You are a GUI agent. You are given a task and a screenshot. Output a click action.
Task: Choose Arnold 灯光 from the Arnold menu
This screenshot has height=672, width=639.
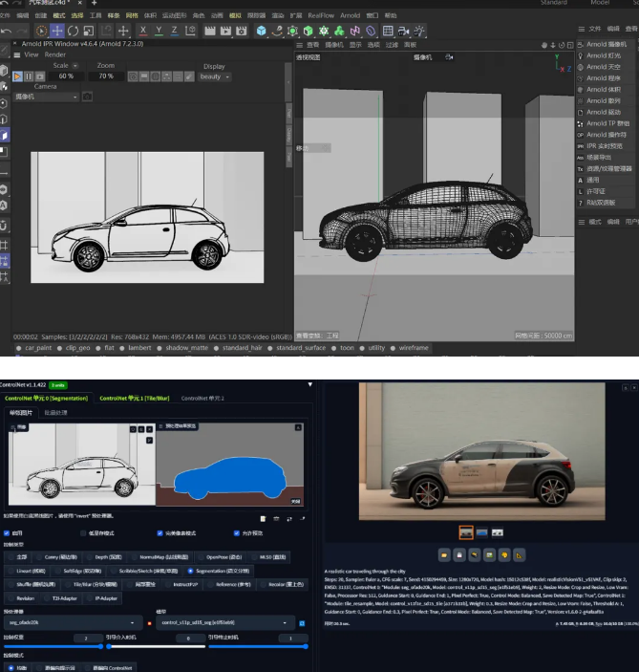pos(603,55)
